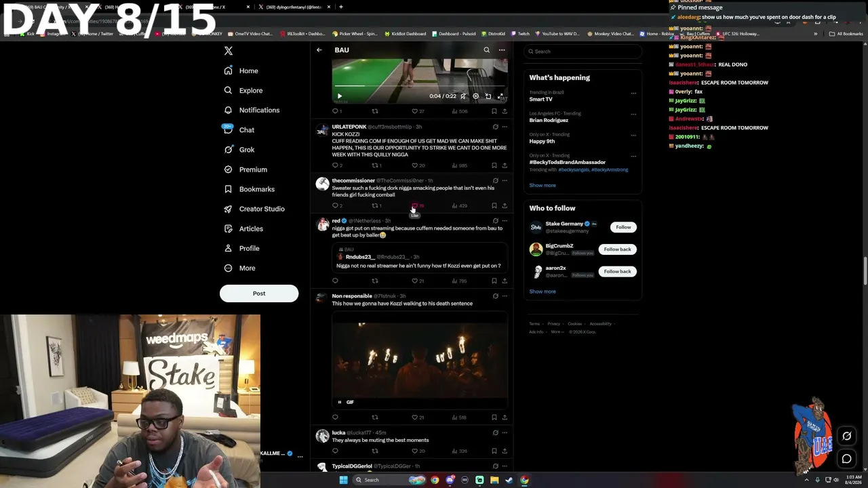868x488 pixels.
Task: Open the quoted Rndubs23__ post
Action: [x=419, y=258]
